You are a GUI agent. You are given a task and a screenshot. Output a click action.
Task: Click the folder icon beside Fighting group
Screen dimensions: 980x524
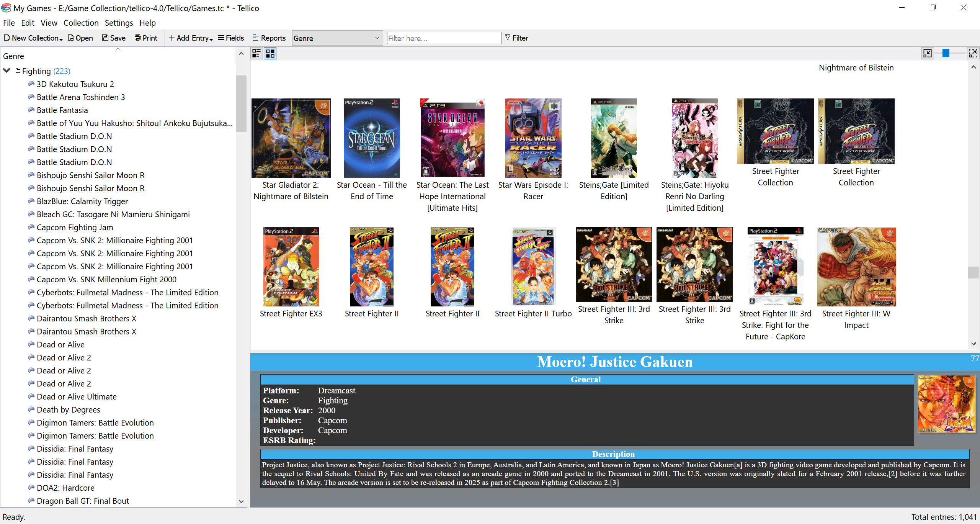pos(18,70)
